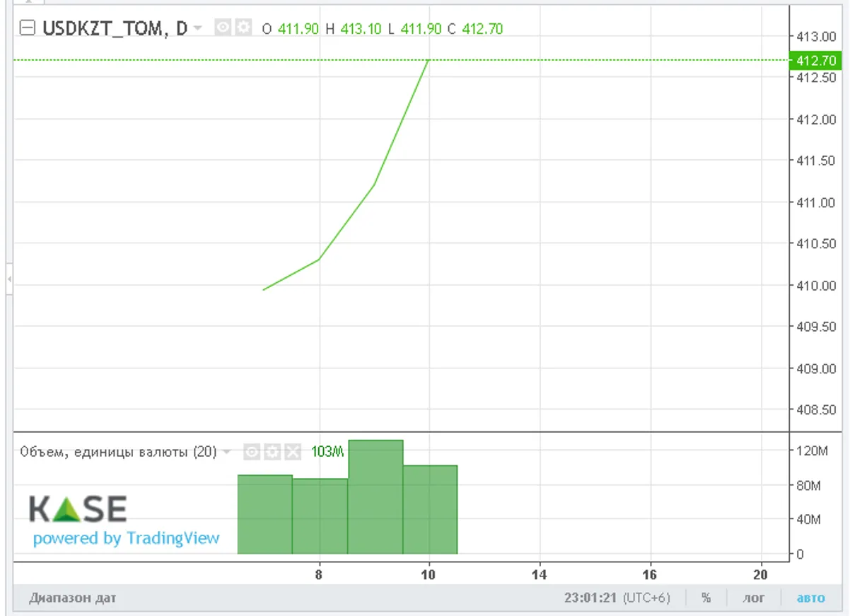Remove the volume indicator with X icon
The width and height of the screenshot is (850, 616).
click(x=292, y=452)
